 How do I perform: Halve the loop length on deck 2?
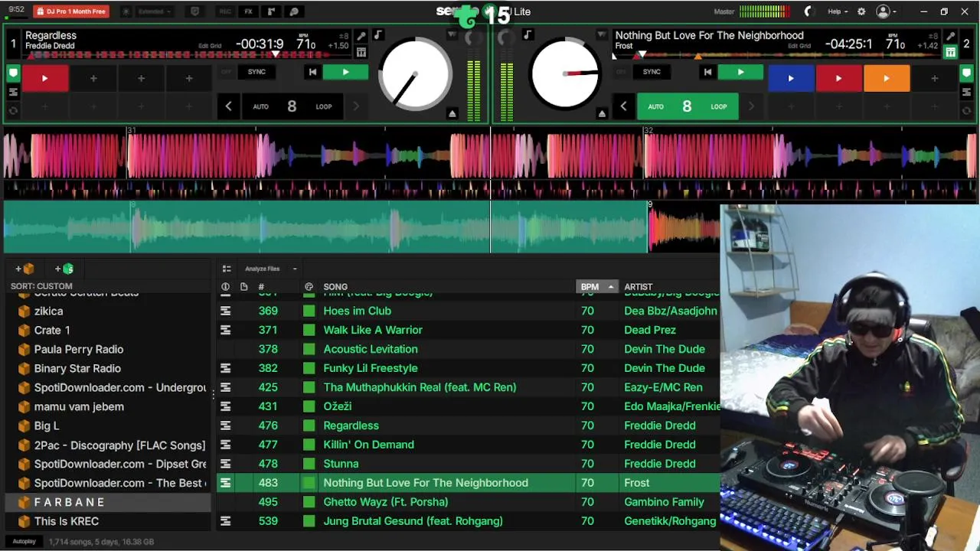623,106
